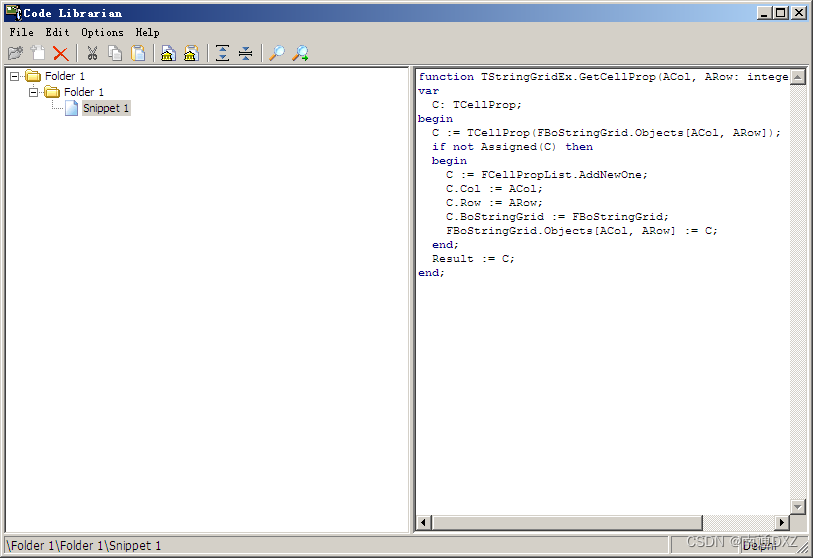Select the top-level Folder 1 tree label
The image size is (813, 558).
point(65,76)
